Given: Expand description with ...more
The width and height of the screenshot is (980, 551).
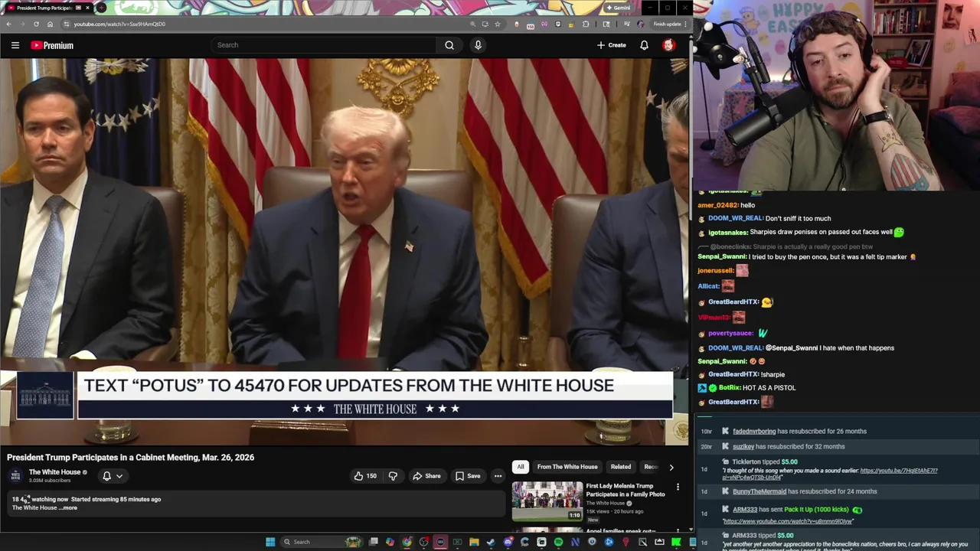Looking at the screenshot, I should coord(69,508).
